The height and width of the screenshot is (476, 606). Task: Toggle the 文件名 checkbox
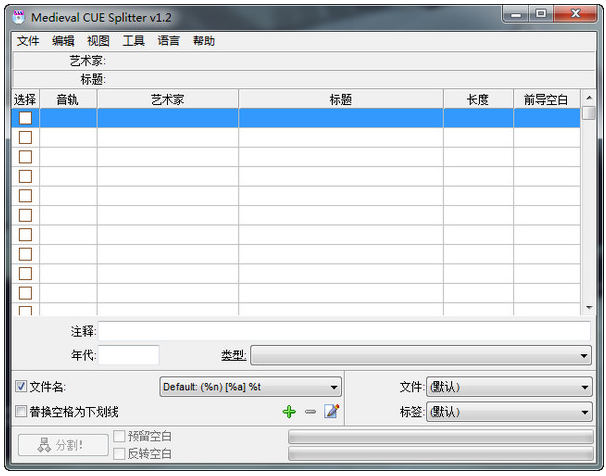click(20, 386)
